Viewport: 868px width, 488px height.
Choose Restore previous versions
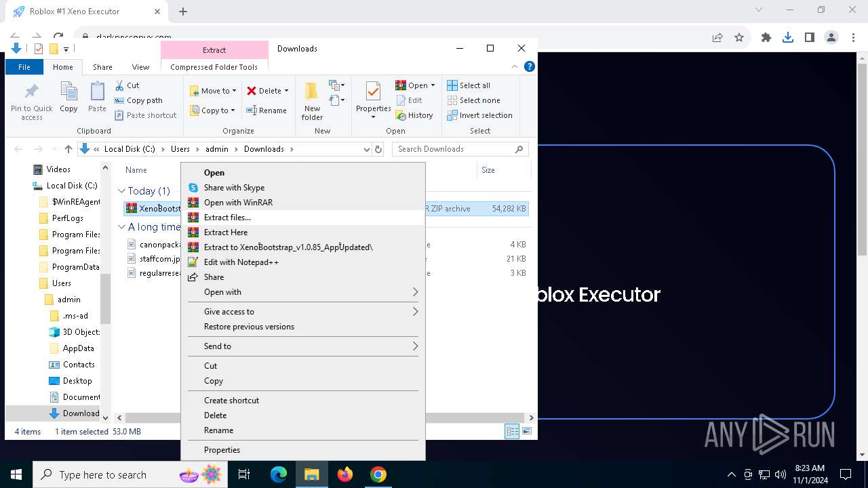pos(302,327)
